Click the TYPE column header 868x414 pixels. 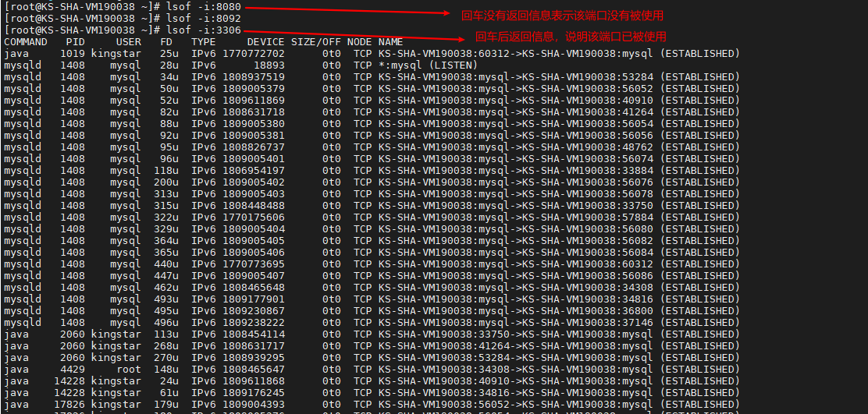pyautogui.click(x=204, y=42)
